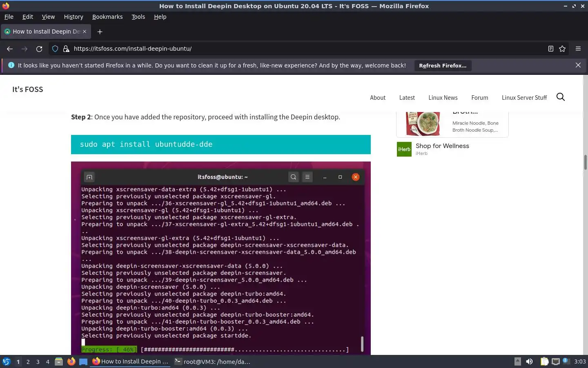Close the 'How to Install Deepin' tab

[85, 31]
